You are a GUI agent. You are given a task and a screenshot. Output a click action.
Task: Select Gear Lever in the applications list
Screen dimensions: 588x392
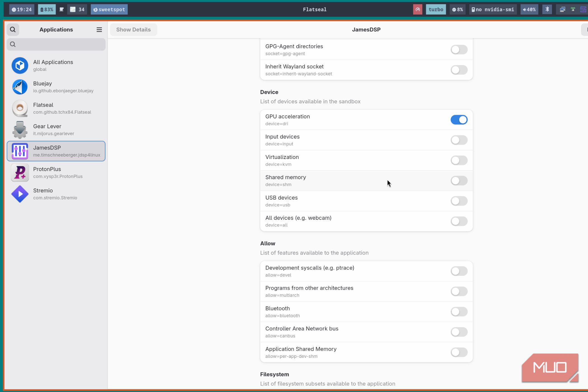click(x=56, y=130)
